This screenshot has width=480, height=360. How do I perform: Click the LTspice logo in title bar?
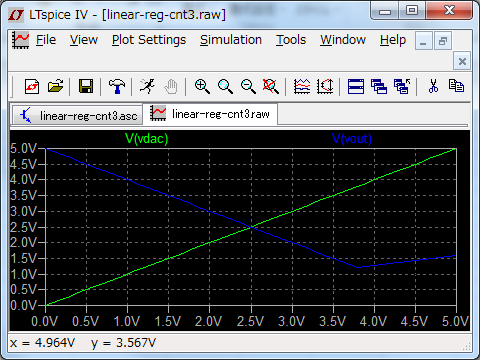click(x=16, y=15)
